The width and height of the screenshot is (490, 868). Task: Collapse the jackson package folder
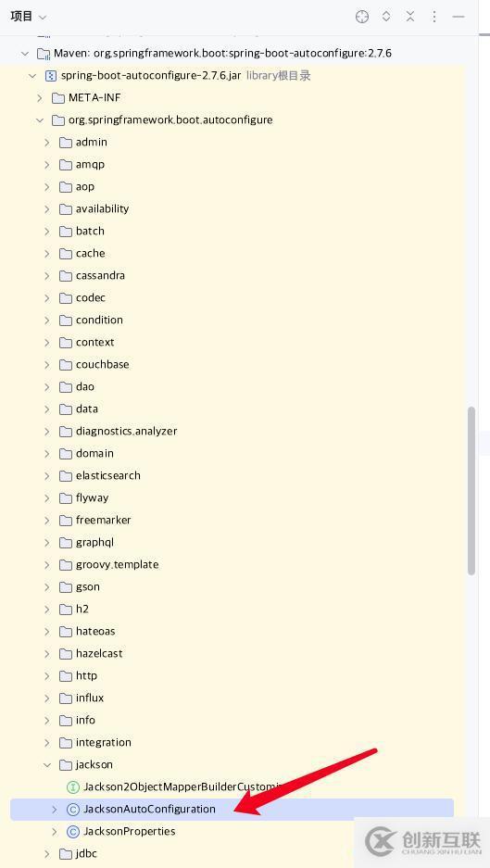coord(47,765)
